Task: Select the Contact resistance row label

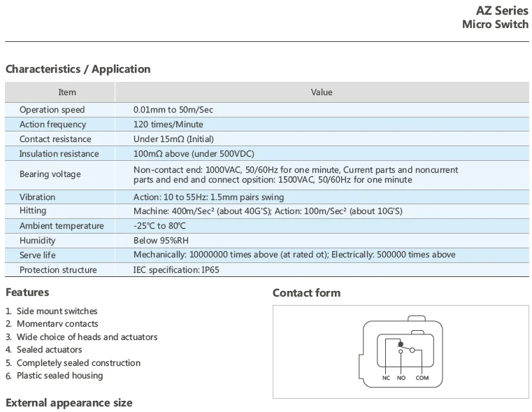Action: (x=55, y=139)
